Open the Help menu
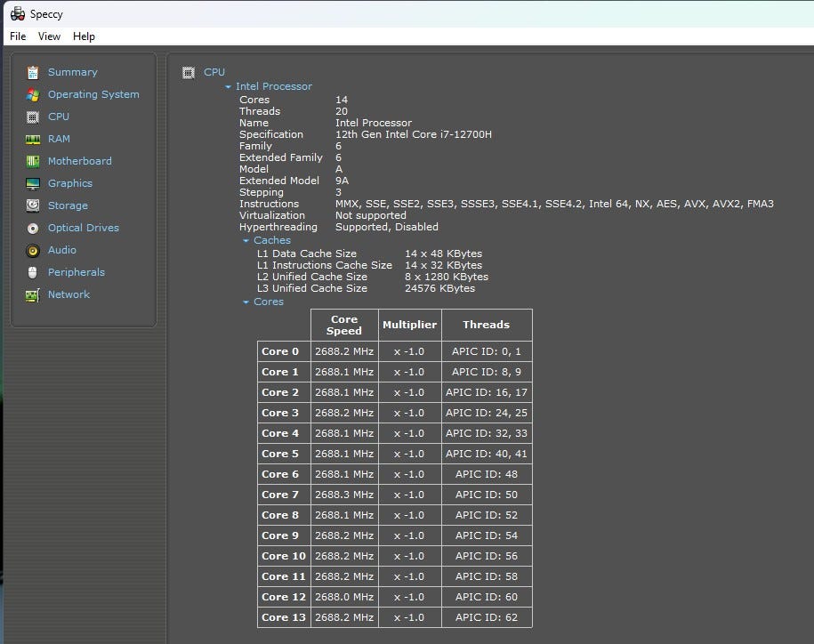Viewport: 814px width, 644px height. [84, 36]
